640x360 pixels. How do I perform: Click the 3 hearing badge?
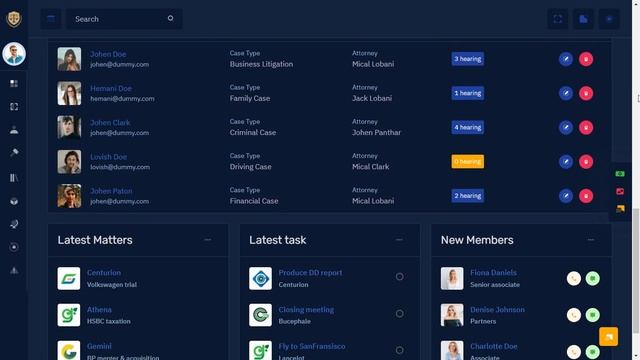point(468,59)
